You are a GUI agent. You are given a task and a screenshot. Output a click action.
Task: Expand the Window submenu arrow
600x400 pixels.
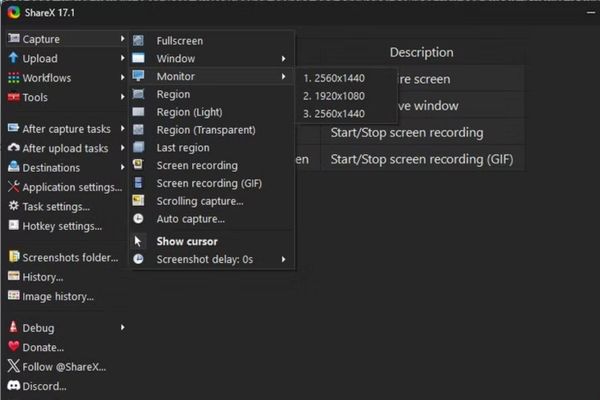coord(284,59)
